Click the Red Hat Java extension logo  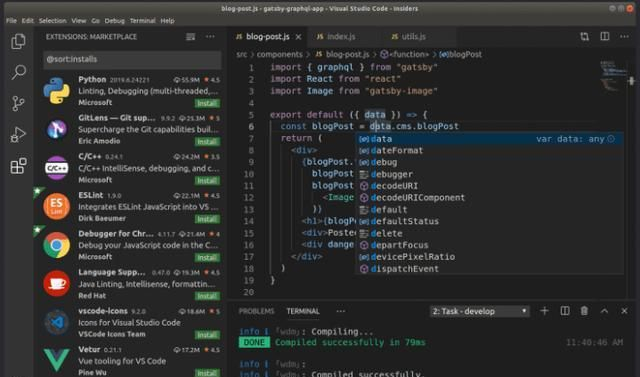[57, 283]
